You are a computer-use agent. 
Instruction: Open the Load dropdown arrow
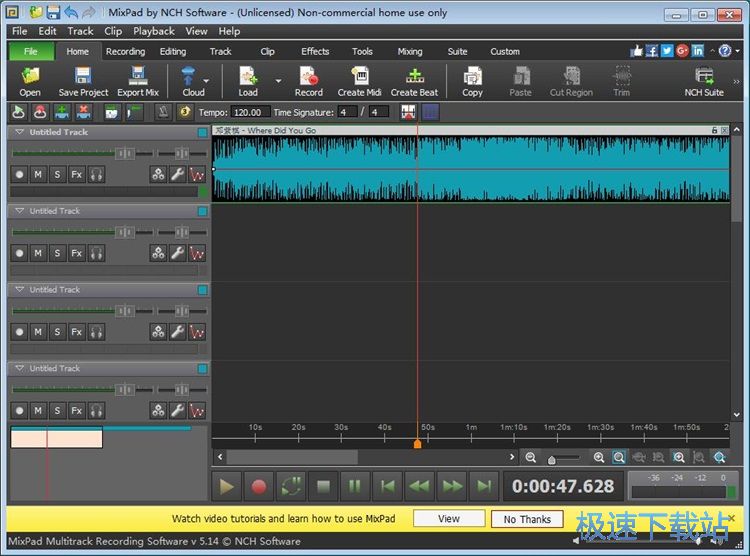tap(278, 80)
